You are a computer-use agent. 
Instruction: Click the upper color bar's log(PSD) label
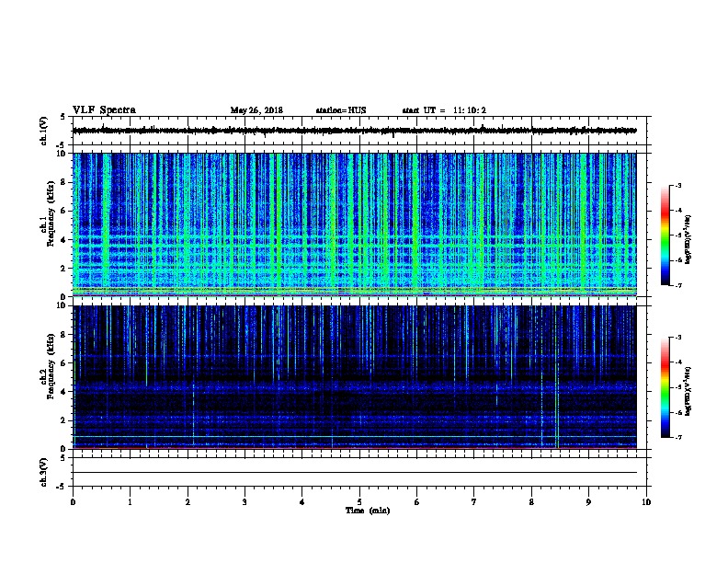688,239
